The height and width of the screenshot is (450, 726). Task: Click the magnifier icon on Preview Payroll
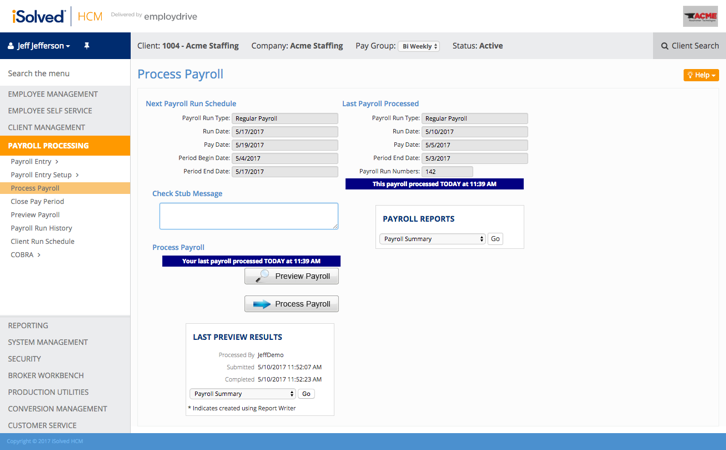click(262, 276)
